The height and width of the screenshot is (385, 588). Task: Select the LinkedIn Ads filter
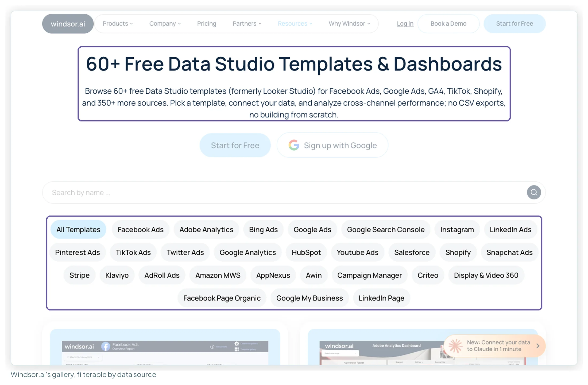click(510, 230)
